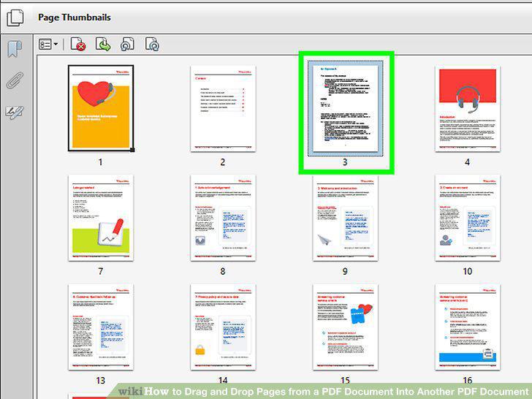This screenshot has width=532, height=399.
Task: Select page 9 paper plane thumbnail
Action: point(346,218)
